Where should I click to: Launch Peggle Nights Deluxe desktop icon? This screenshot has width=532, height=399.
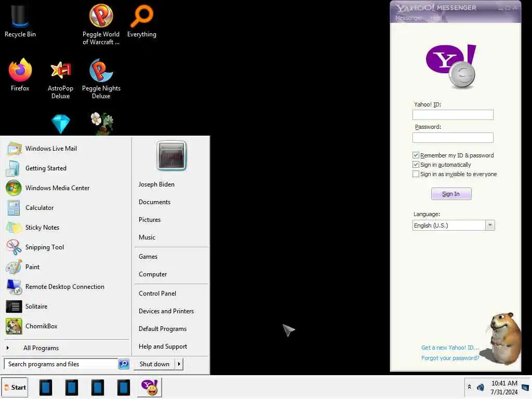[101, 79]
